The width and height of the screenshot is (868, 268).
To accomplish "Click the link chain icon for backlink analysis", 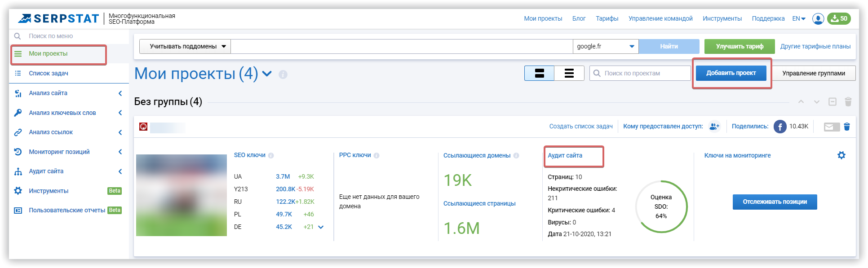I will [x=18, y=132].
